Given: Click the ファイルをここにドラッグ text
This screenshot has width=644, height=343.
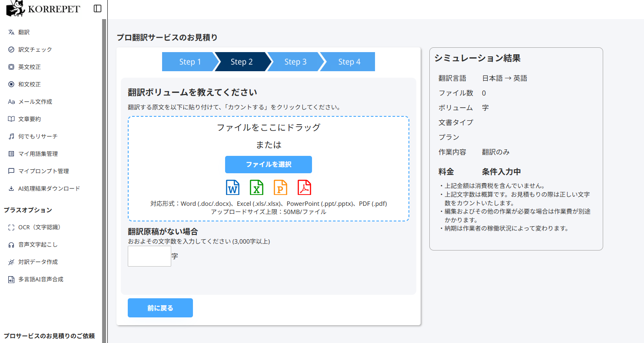Looking at the screenshot, I should tap(269, 127).
